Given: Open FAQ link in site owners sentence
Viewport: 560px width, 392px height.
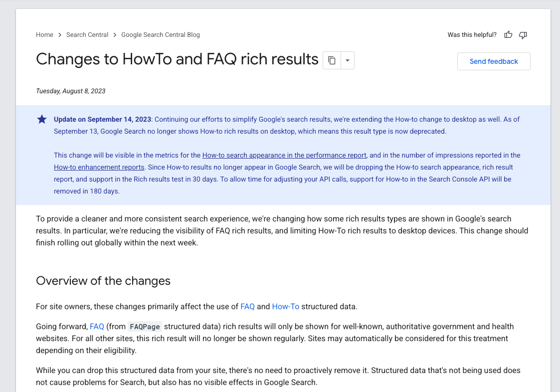Looking at the screenshot, I should click(247, 307).
